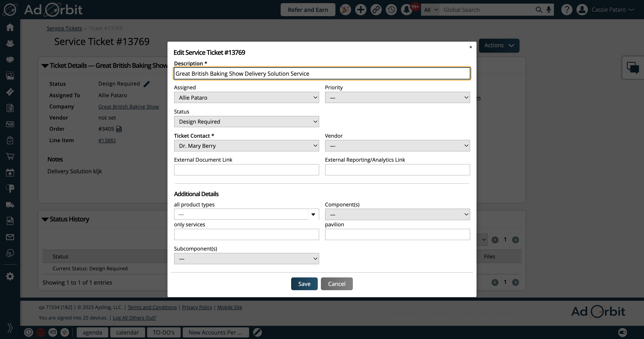644x339 pixels.
Task: Open the Status dropdown showing Design Required
Action: click(246, 122)
